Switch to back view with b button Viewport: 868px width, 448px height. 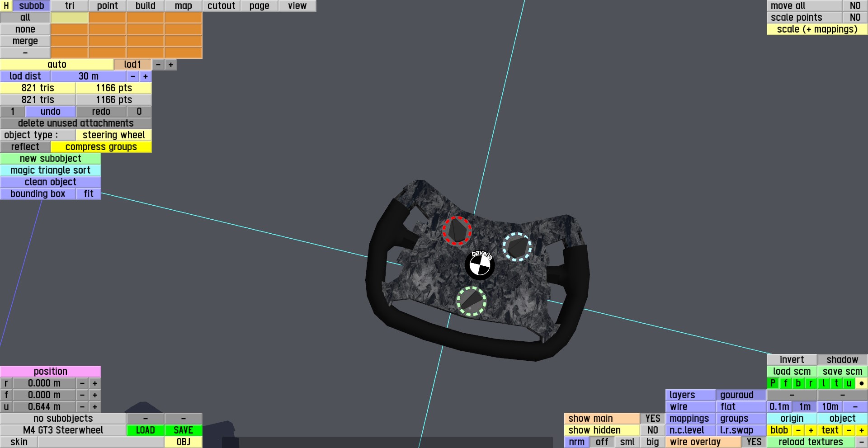798,383
